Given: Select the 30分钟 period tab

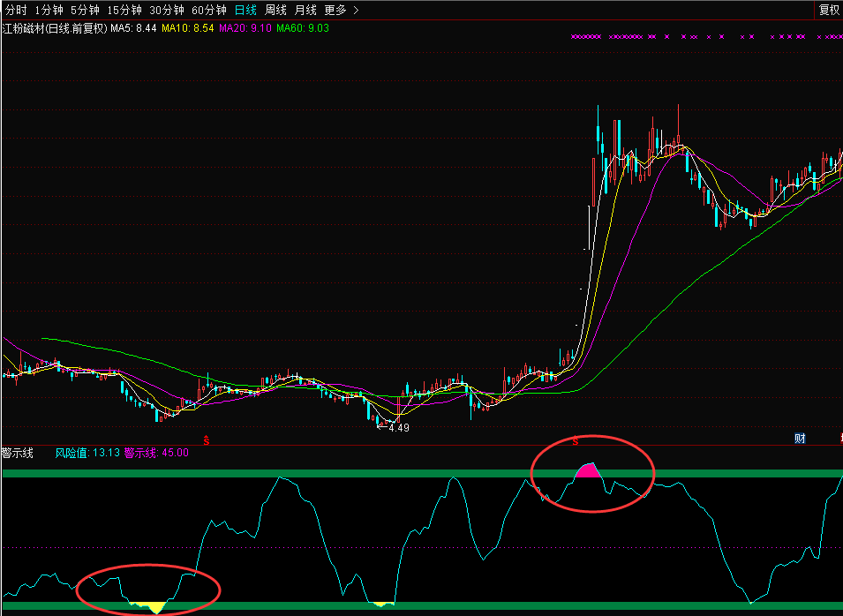Looking at the screenshot, I should 167,10.
